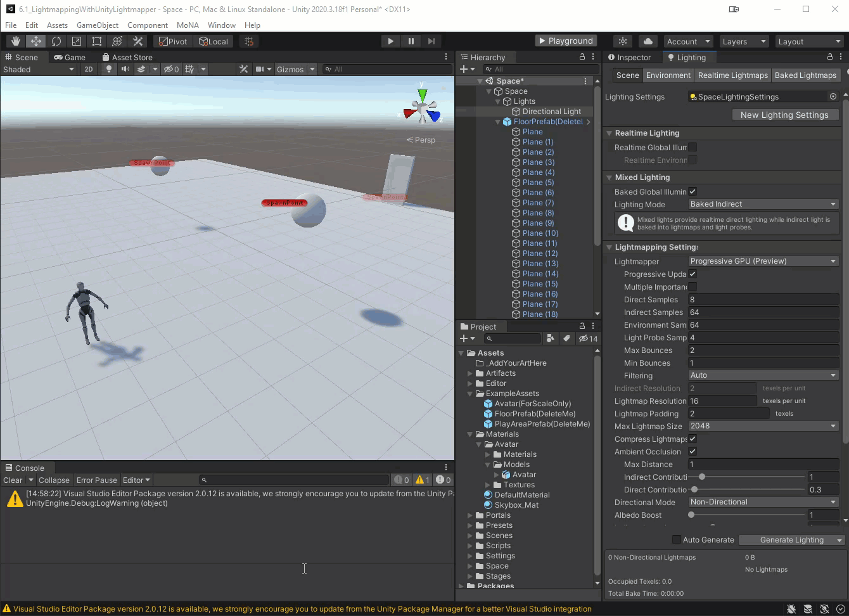Open Shaded draw mode dropdown
The image size is (849, 616).
[38, 69]
